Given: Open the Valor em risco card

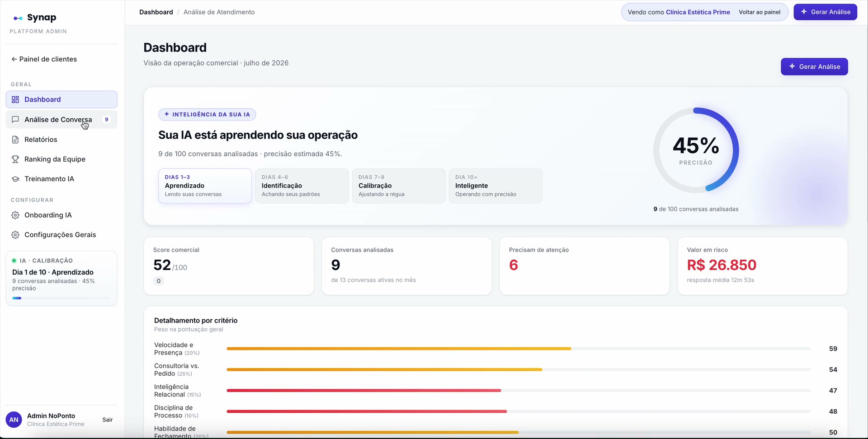Looking at the screenshot, I should (x=762, y=266).
